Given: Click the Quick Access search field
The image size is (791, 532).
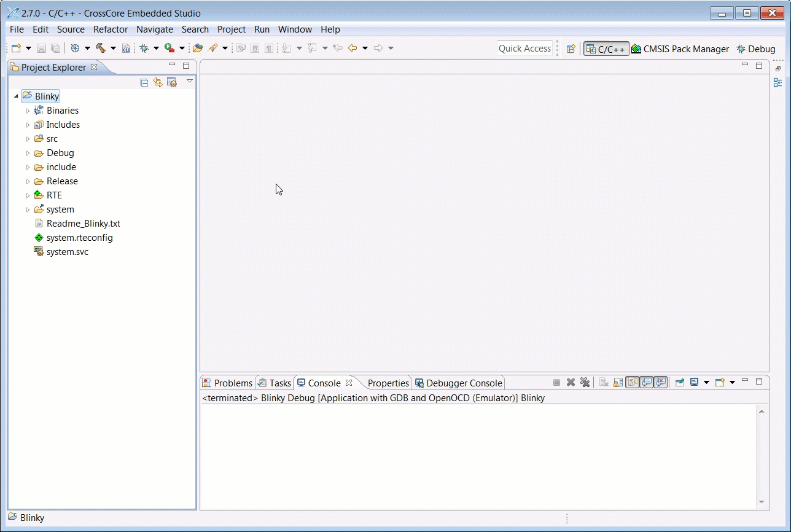Looking at the screenshot, I should 524,49.
